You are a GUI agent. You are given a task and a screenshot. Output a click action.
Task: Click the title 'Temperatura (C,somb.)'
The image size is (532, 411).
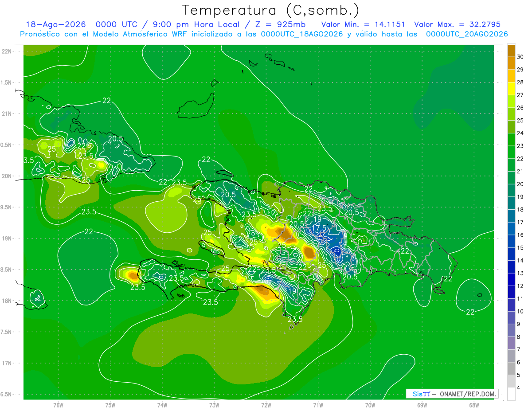pyautogui.click(x=270, y=10)
